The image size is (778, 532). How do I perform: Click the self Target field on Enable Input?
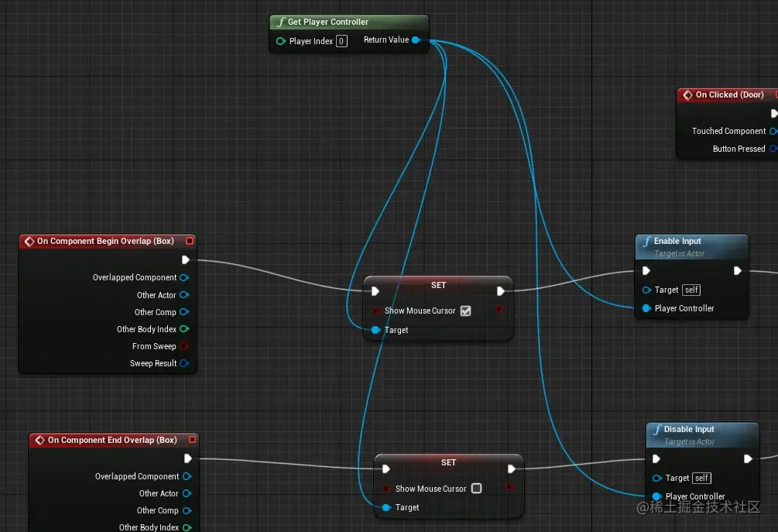coord(691,290)
